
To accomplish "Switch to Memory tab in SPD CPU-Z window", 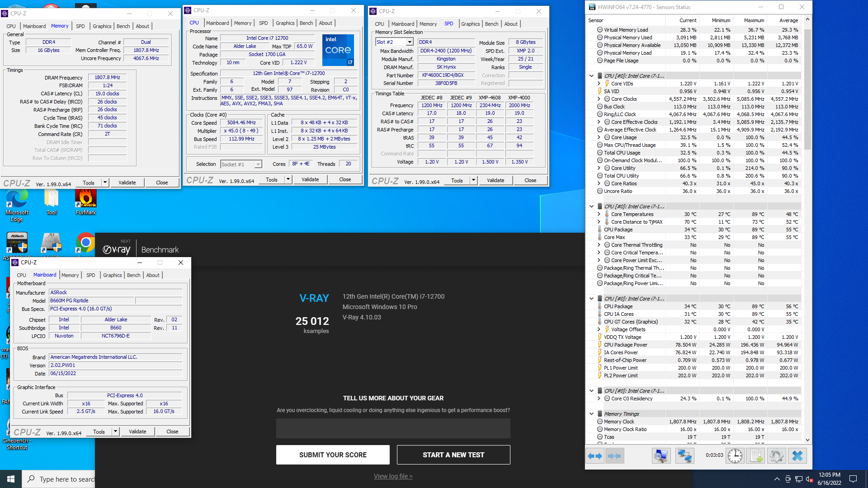I will (428, 24).
